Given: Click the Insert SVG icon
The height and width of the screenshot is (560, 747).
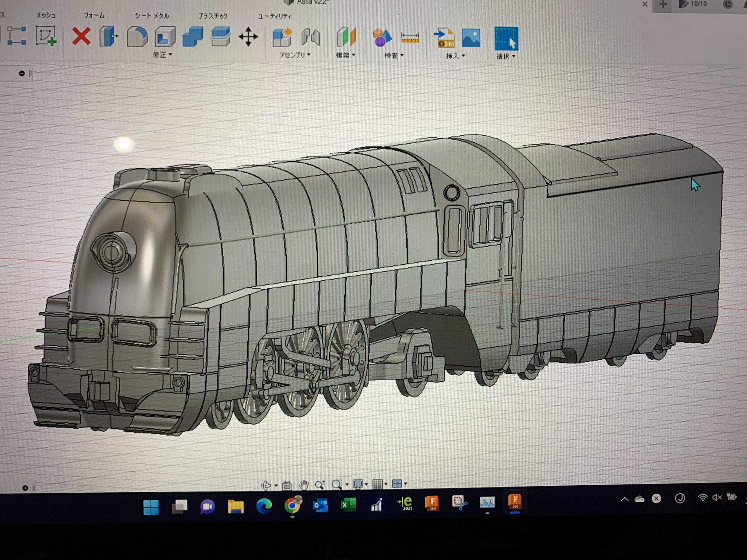Looking at the screenshot, I should coord(444,38).
